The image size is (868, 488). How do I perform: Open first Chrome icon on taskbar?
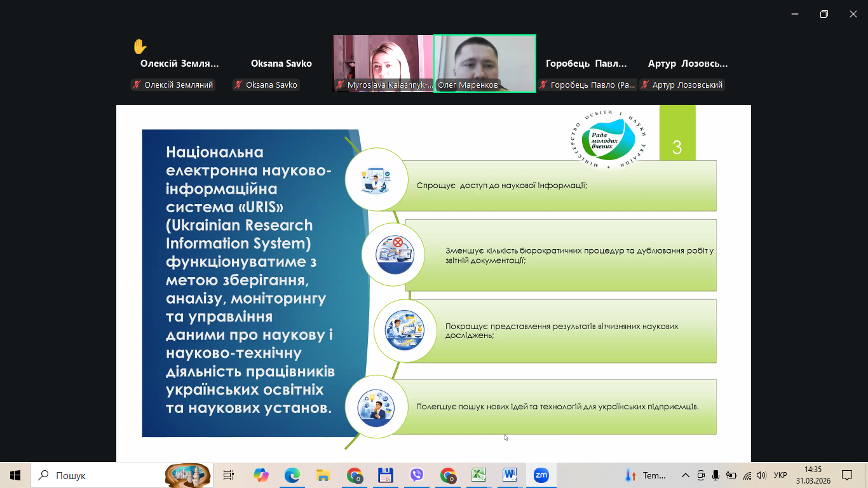355,475
